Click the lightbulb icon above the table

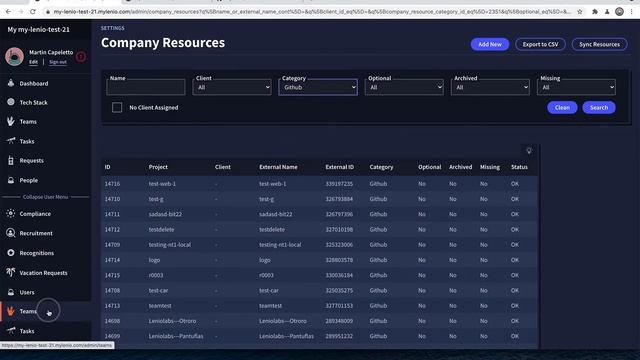pyautogui.click(x=529, y=151)
